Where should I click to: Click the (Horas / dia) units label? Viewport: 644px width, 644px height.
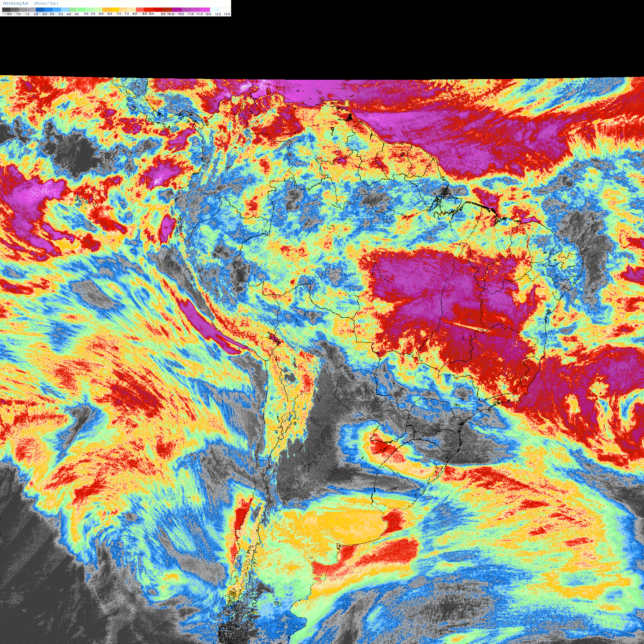pos(46,3)
